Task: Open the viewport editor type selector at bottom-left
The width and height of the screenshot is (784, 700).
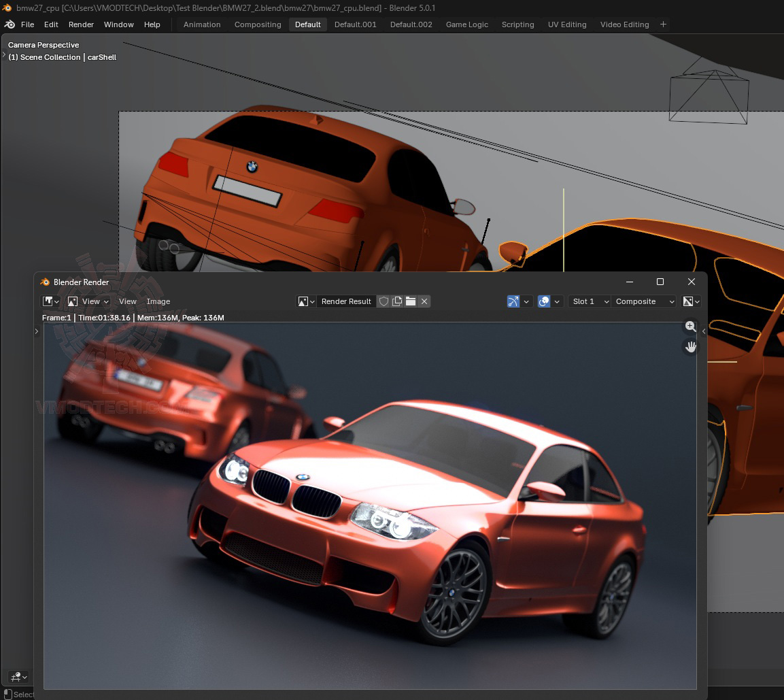Action: [18, 677]
